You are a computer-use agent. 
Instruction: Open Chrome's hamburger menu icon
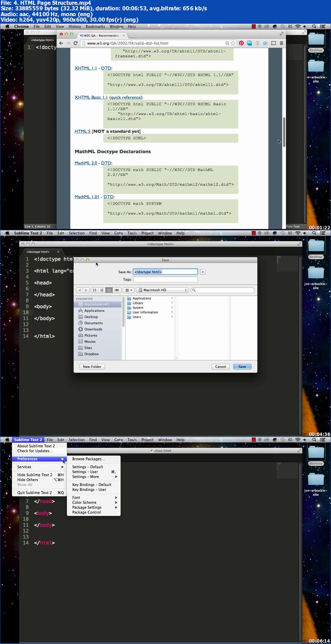pos(281,43)
